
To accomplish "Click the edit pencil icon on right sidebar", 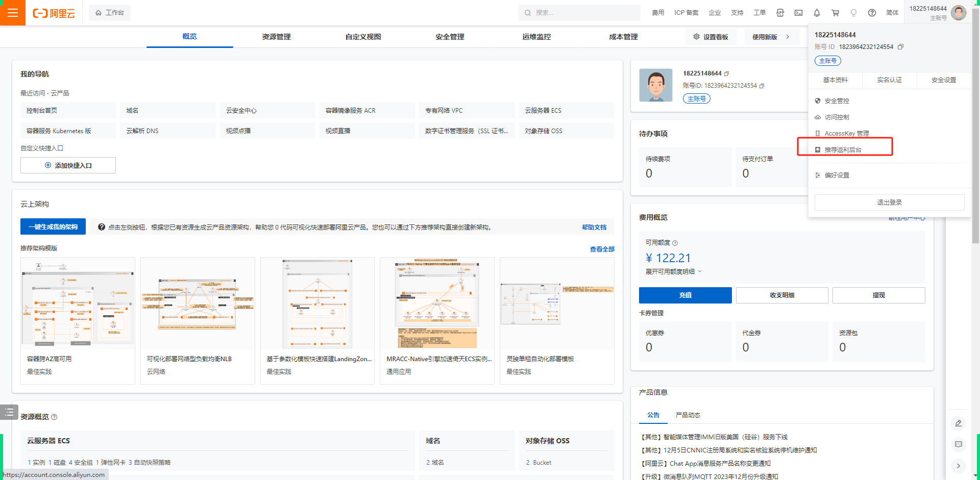I will pyautogui.click(x=959, y=423).
